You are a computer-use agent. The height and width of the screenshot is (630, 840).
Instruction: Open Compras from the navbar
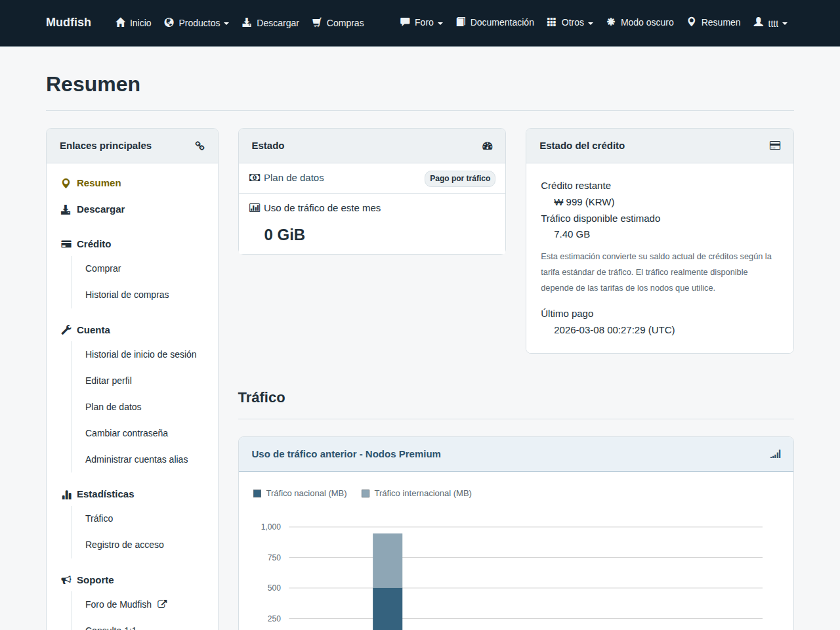pos(338,23)
